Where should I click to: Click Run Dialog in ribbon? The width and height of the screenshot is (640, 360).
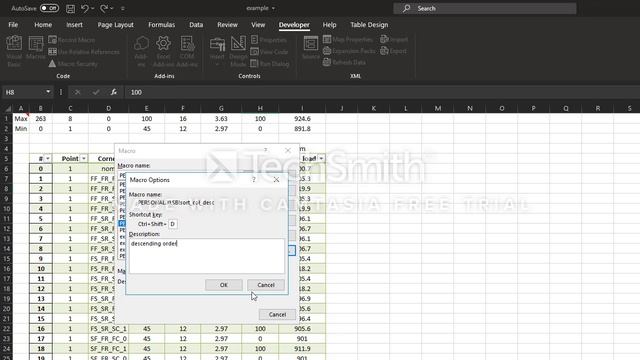270,64
